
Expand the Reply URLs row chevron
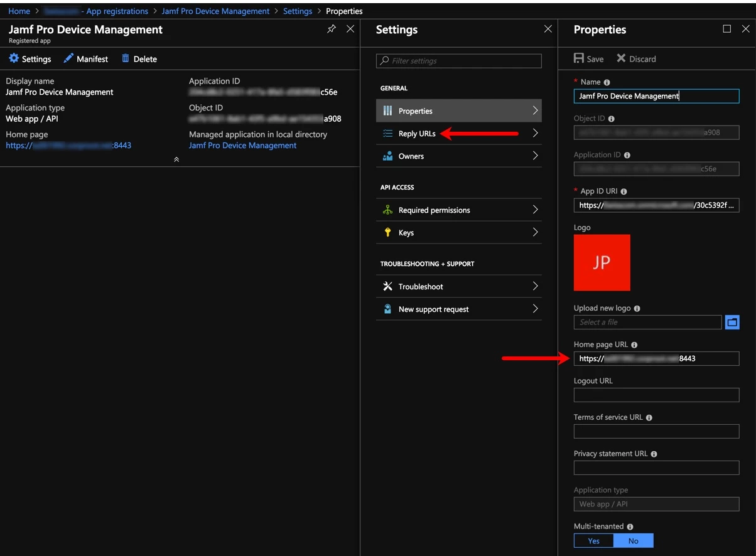coord(535,133)
